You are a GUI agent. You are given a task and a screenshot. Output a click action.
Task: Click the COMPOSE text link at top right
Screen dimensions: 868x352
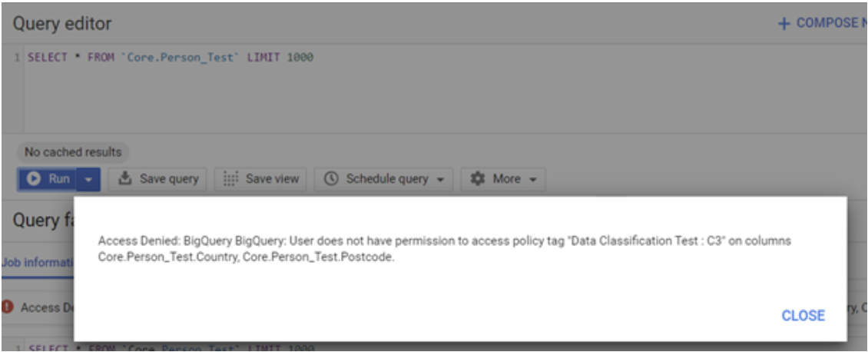pos(830,23)
